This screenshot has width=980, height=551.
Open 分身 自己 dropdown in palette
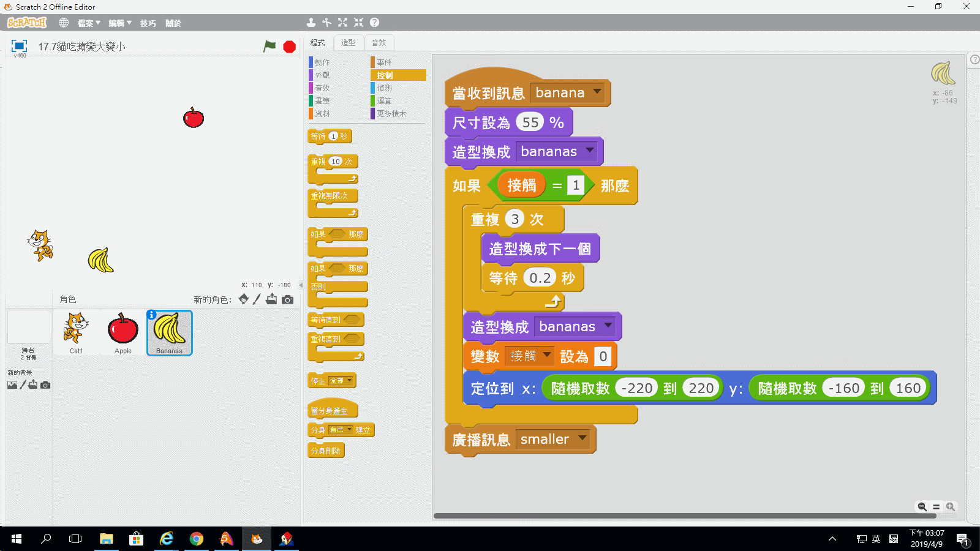coord(341,430)
